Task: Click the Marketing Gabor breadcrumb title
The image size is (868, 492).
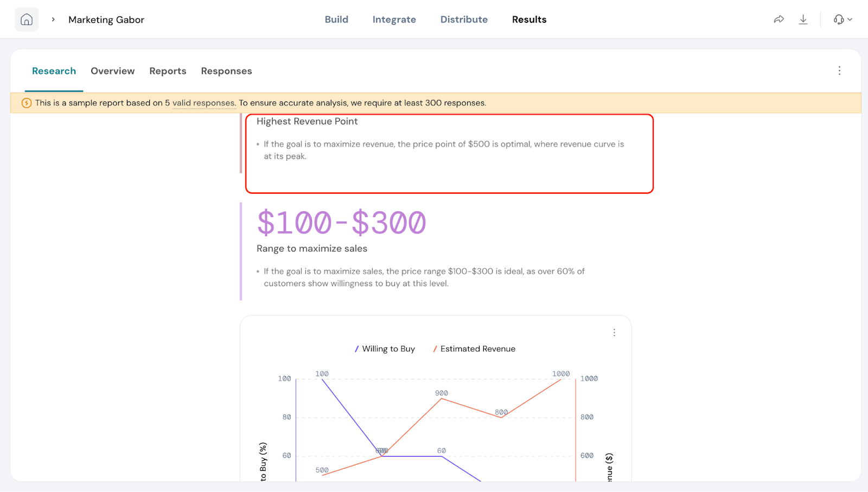Action: coord(106,20)
